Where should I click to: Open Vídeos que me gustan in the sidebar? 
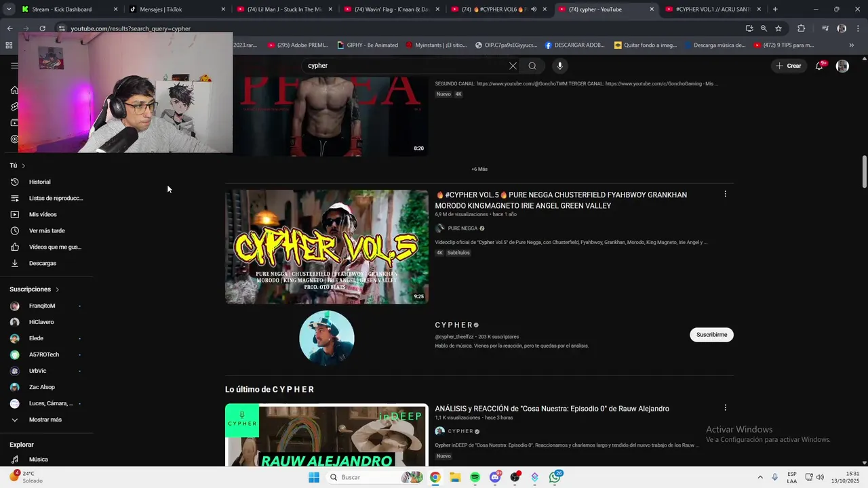46,247
